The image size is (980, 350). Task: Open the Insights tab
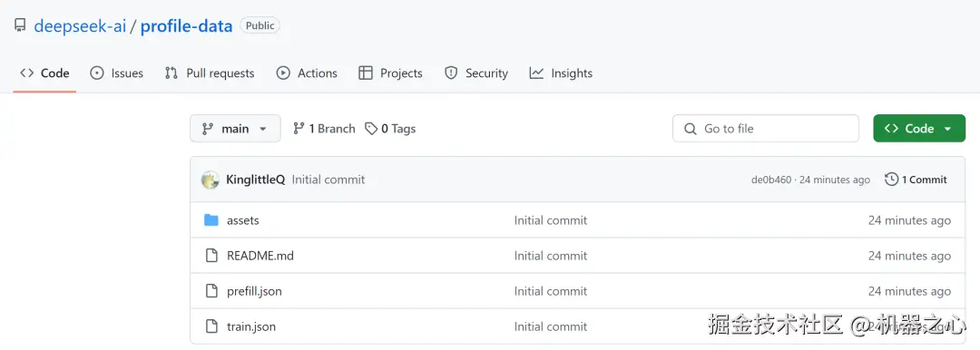[x=561, y=73]
